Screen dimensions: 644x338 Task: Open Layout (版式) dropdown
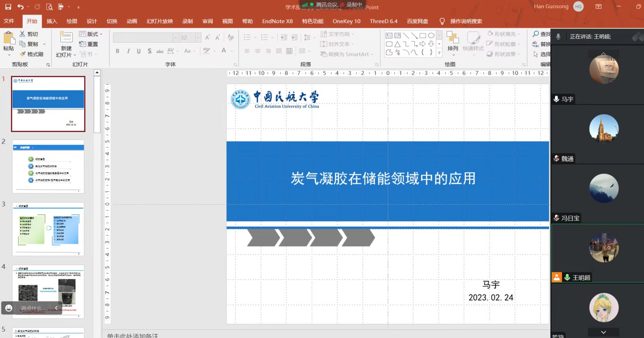91,34
